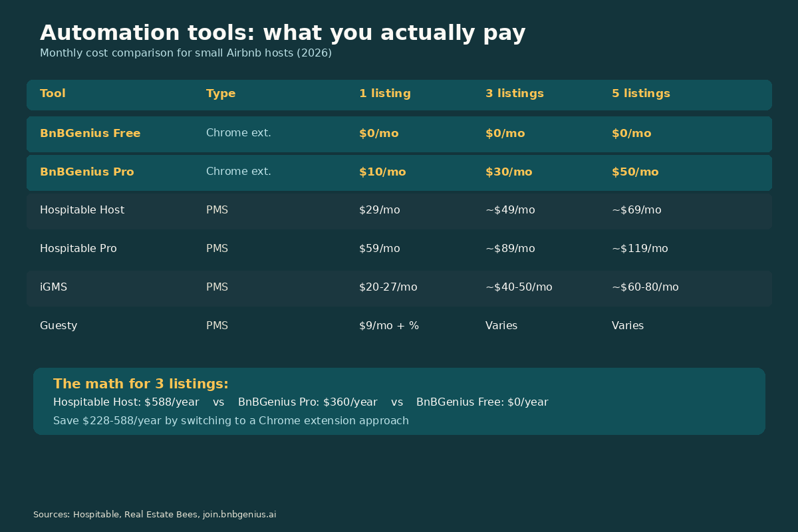Click the '~$119/mo' Hospitable Pro price
The height and width of the screenshot is (532, 798).
click(640, 249)
